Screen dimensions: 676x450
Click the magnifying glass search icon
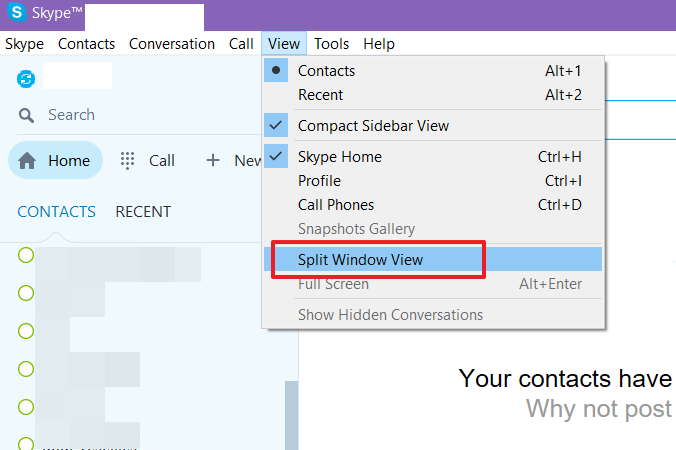(26, 116)
